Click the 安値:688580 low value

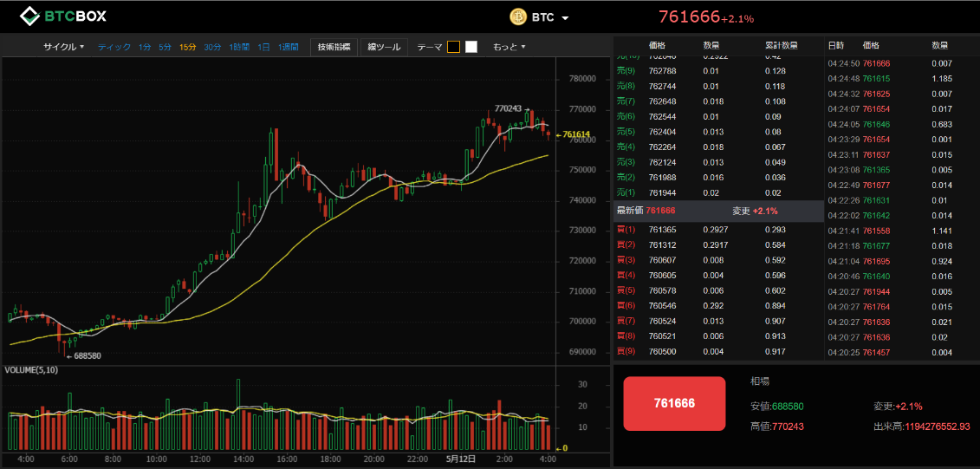coord(777,407)
